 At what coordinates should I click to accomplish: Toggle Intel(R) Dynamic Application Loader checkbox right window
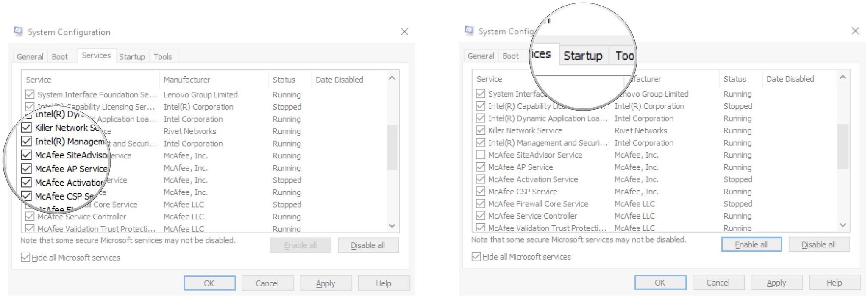(481, 118)
